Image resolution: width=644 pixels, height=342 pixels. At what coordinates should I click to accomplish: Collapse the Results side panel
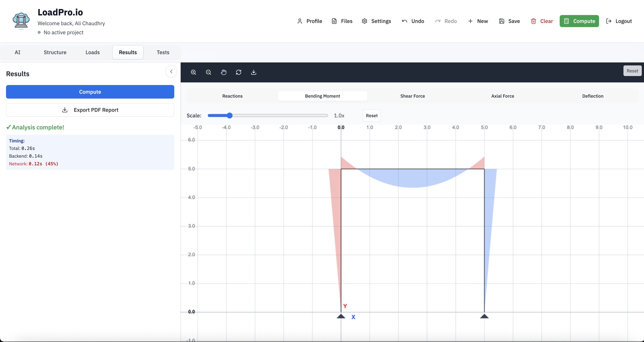pos(171,71)
